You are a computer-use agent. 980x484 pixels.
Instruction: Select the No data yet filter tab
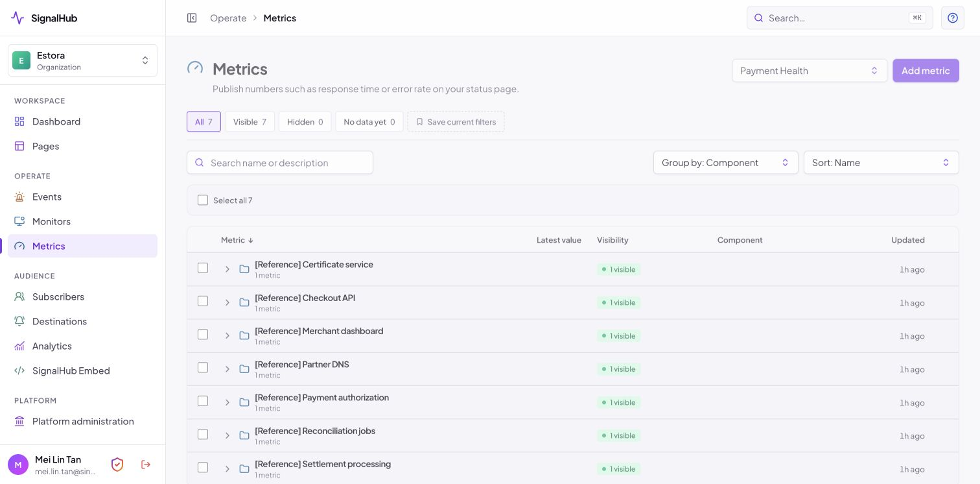369,122
